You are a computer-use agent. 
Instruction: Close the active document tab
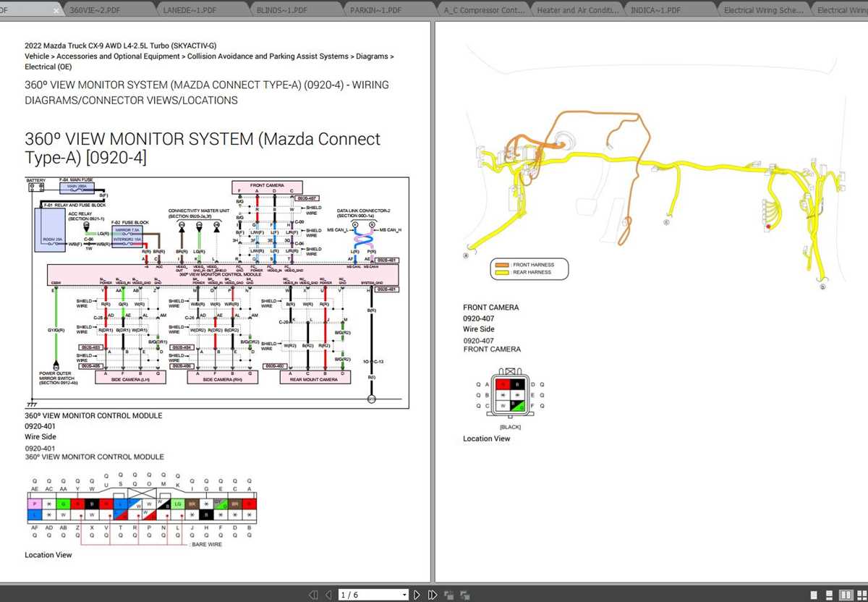57,10
